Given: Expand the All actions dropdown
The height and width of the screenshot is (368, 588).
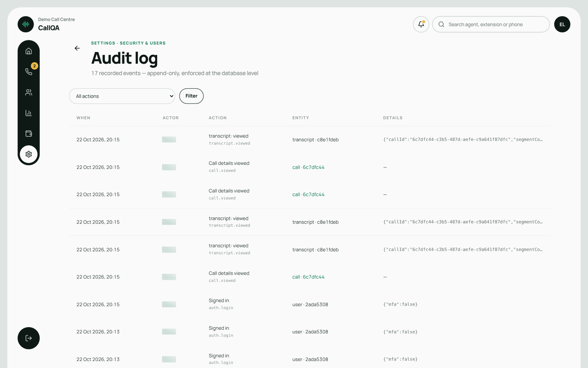Looking at the screenshot, I should (x=122, y=96).
